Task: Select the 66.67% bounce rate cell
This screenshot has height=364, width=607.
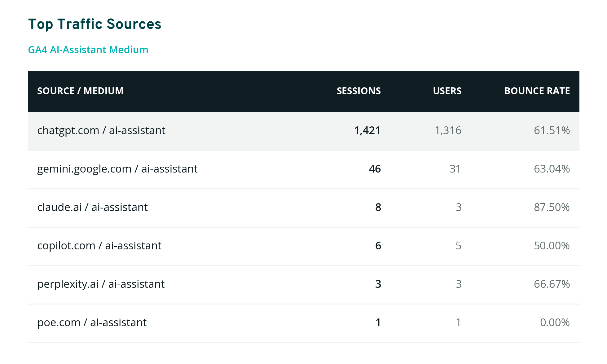Action: pos(552,284)
